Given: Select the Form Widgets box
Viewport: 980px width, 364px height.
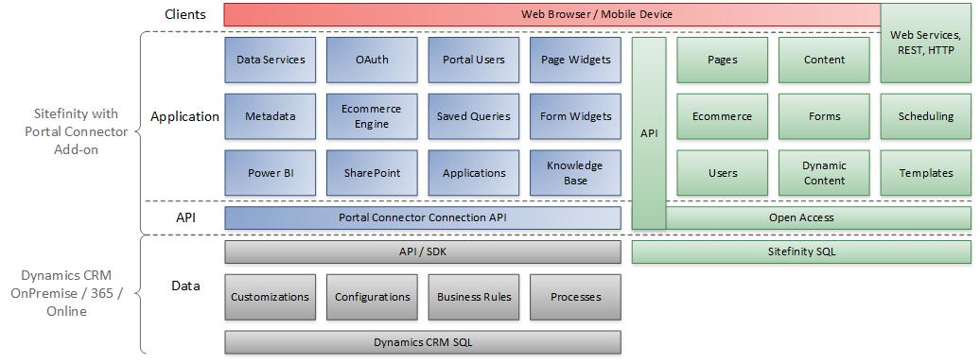Looking at the screenshot, I should (576, 116).
